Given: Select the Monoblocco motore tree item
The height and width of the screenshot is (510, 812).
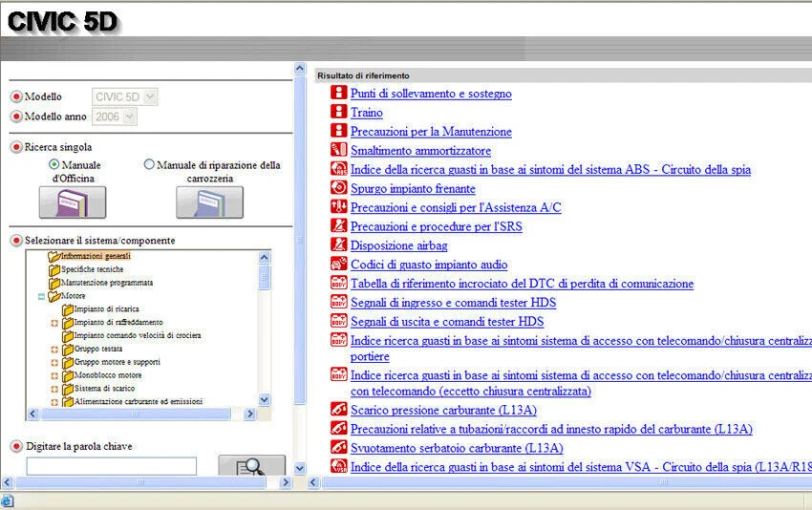Looking at the screenshot, I should click(x=108, y=375).
